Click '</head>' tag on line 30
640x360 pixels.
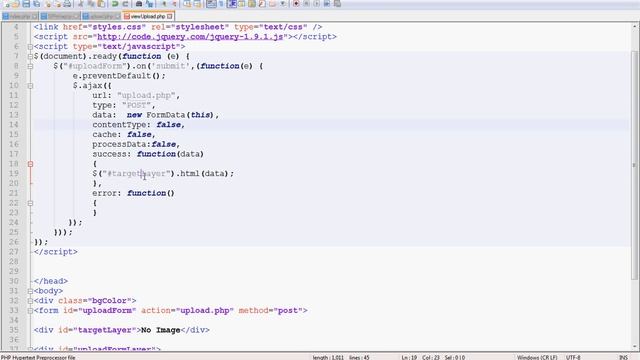(51, 281)
